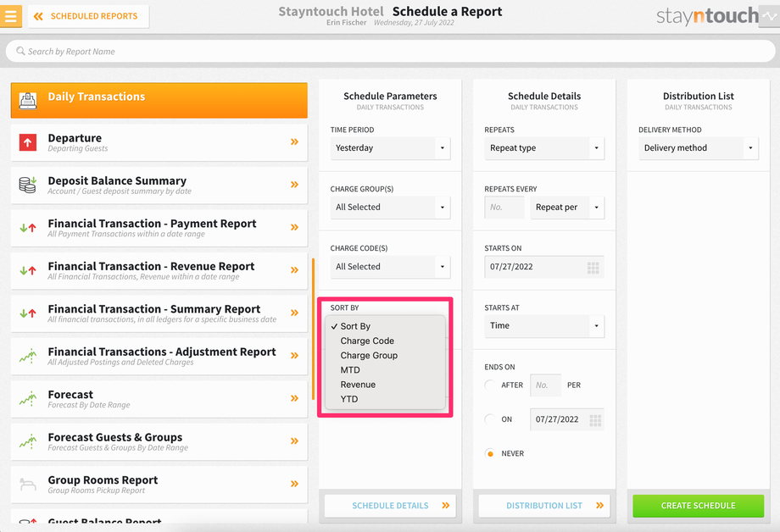
Task: Go to Distribution List step
Action: coord(544,506)
